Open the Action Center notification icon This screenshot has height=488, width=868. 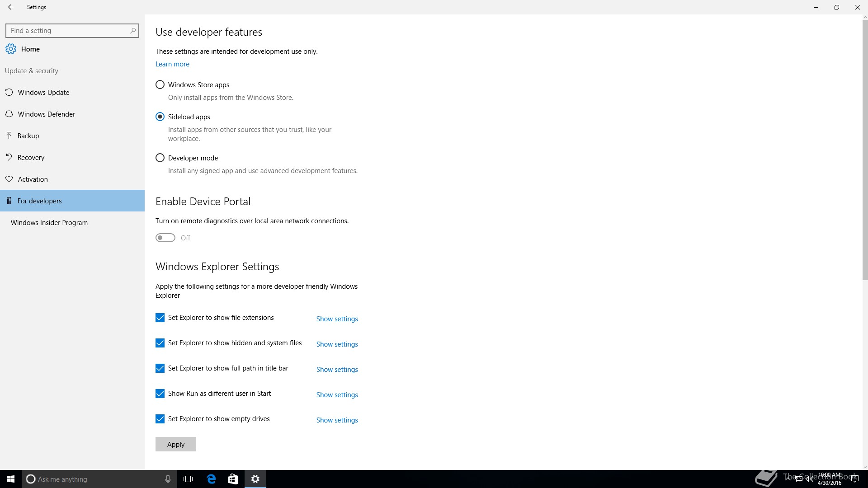[x=854, y=479]
